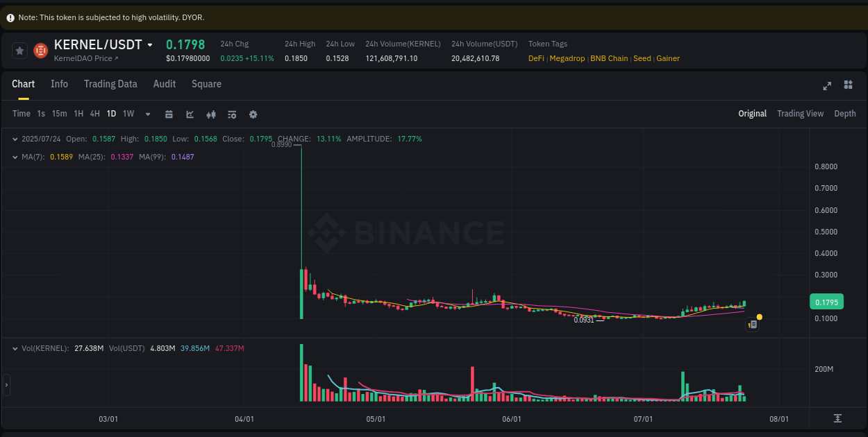Open the indicators line-chart icon
The width and height of the screenshot is (868, 437).
pyautogui.click(x=190, y=114)
